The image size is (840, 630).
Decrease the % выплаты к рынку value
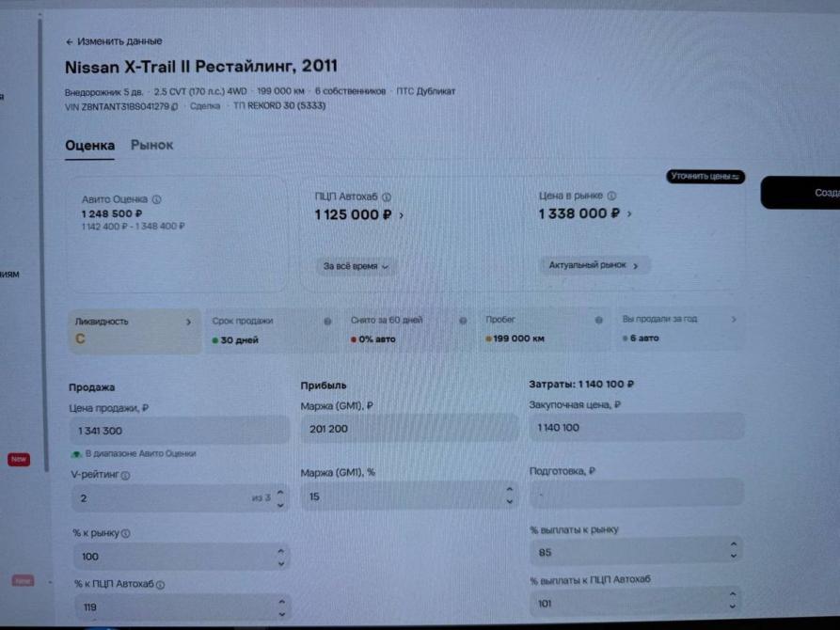click(x=734, y=557)
